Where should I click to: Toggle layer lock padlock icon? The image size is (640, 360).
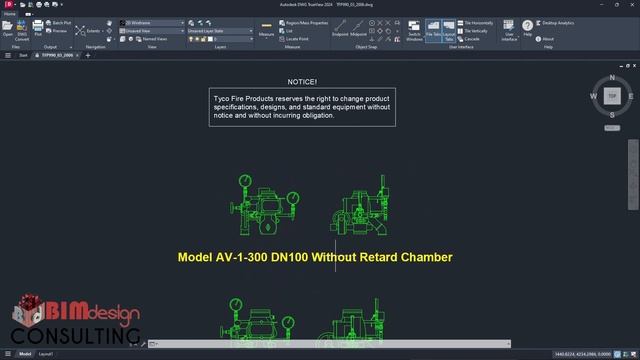pos(203,39)
